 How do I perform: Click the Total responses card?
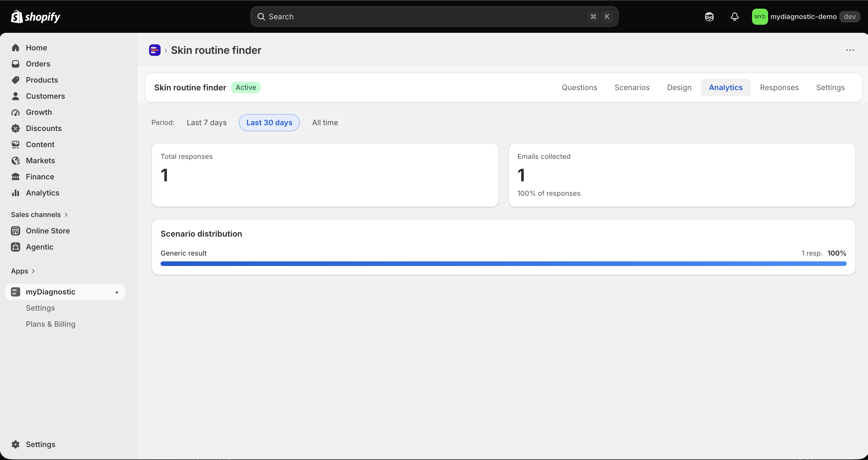tap(325, 175)
